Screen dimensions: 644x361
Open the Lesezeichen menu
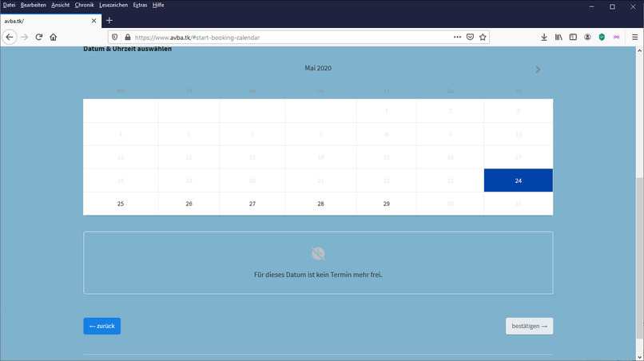(113, 5)
